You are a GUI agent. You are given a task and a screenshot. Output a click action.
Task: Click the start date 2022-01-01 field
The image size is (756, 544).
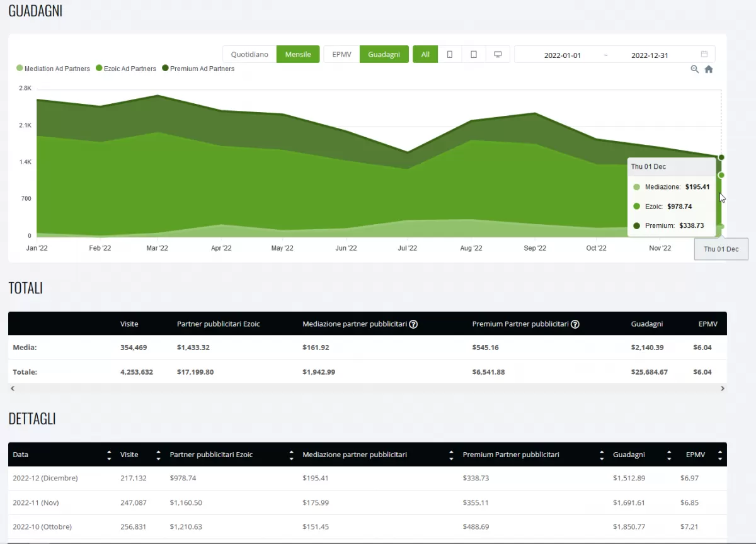click(562, 55)
